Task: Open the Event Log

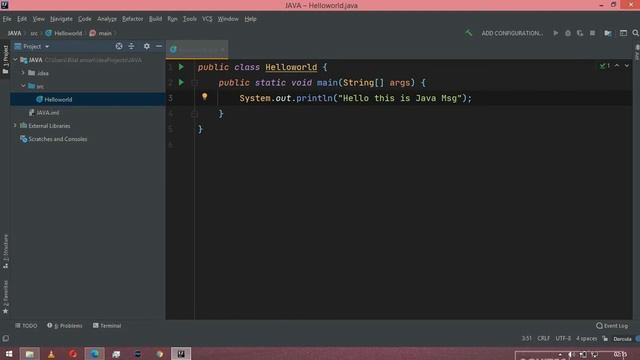Action: [x=612, y=326]
